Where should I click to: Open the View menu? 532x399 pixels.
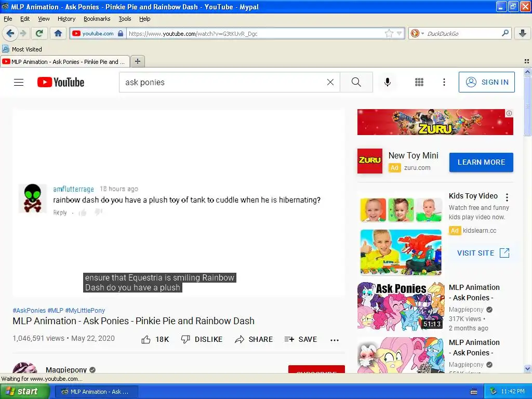point(44,19)
